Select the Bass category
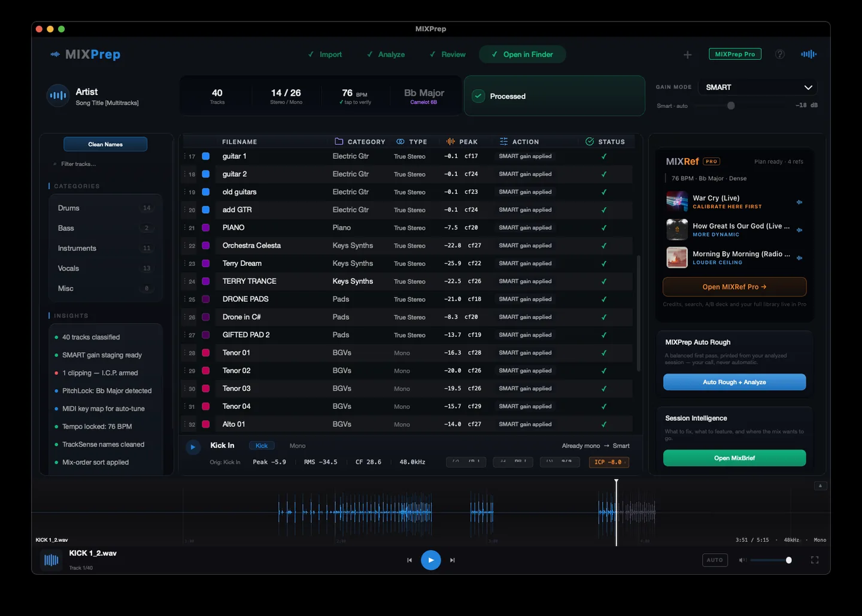 [105, 228]
